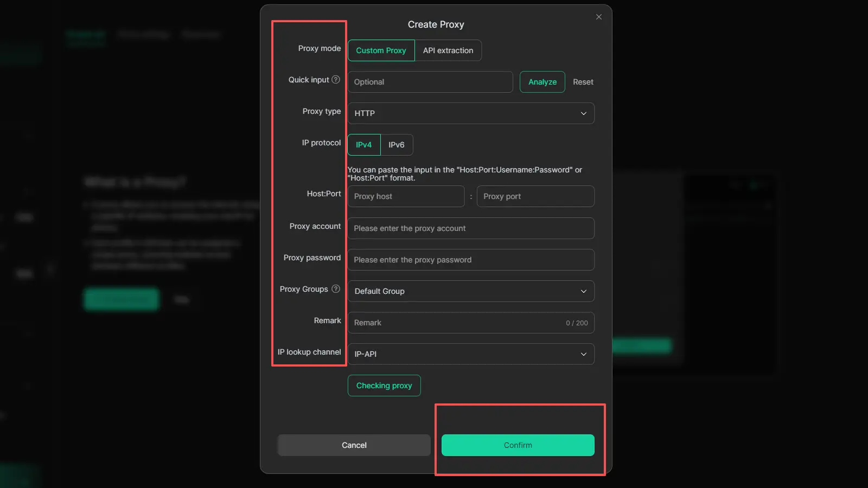Screen dimensions: 868x488
Task: Close the Create Proxy dialog
Action: coord(599,17)
